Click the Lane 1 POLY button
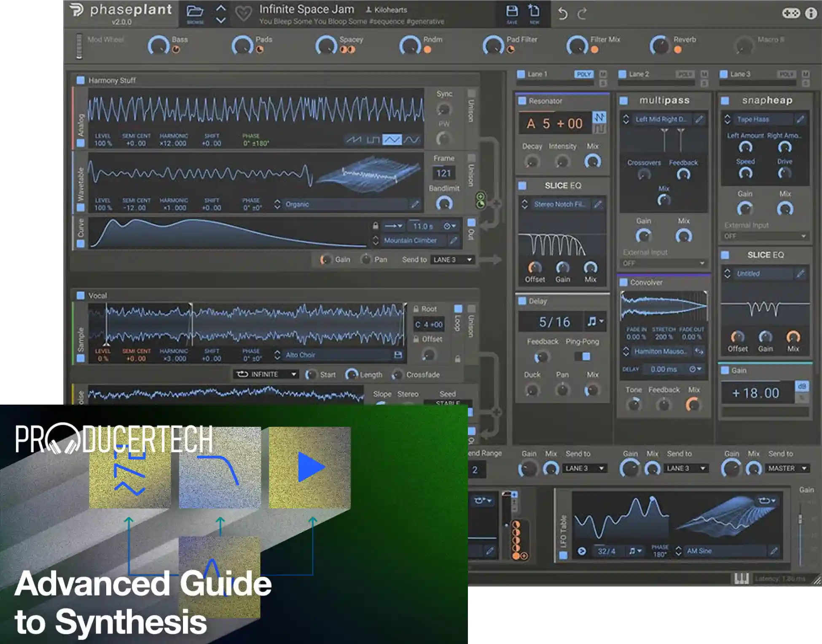The image size is (822, 644). click(584, 74)
